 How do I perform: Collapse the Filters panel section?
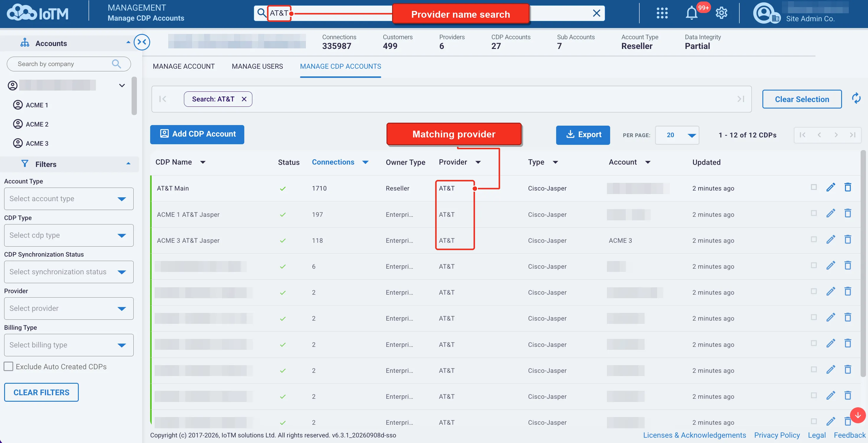(x=128, y=164)
